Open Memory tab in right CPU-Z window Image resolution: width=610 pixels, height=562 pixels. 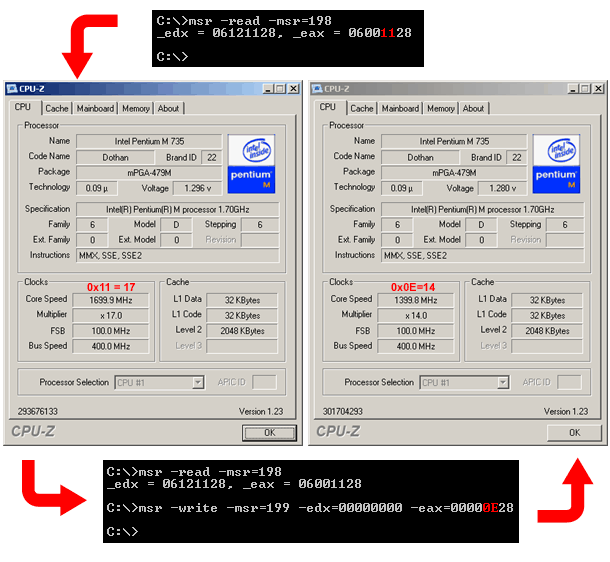point(441,109)
